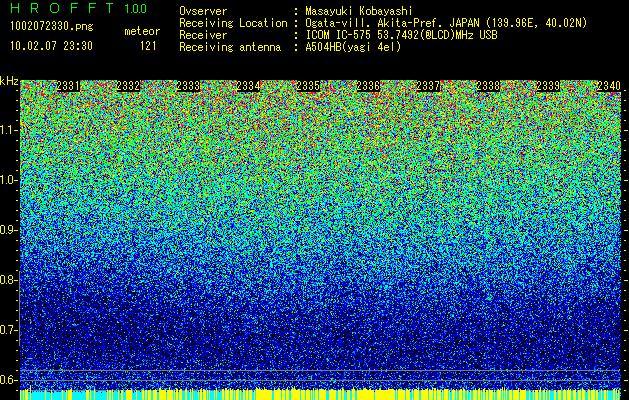Viewport: 629px width, 400px height.
Task: Click the A504HB(yagi 4el) antenna text
Action: [353, 47]
